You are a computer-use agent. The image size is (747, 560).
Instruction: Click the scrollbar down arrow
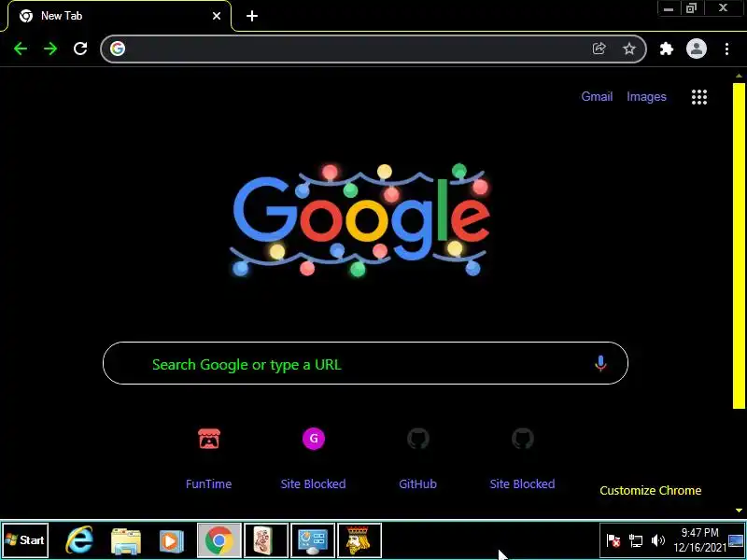(x=739, y=510)
